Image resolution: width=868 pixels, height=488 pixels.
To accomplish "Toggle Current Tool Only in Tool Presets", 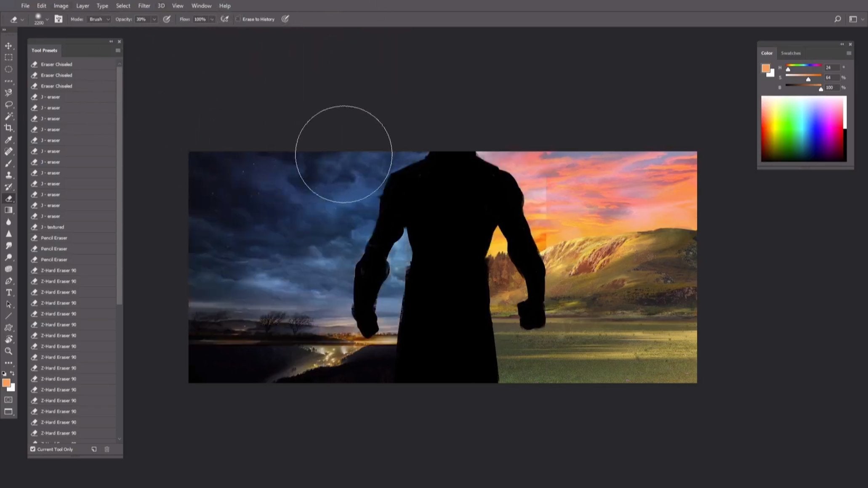I will (x=33, y=449).
